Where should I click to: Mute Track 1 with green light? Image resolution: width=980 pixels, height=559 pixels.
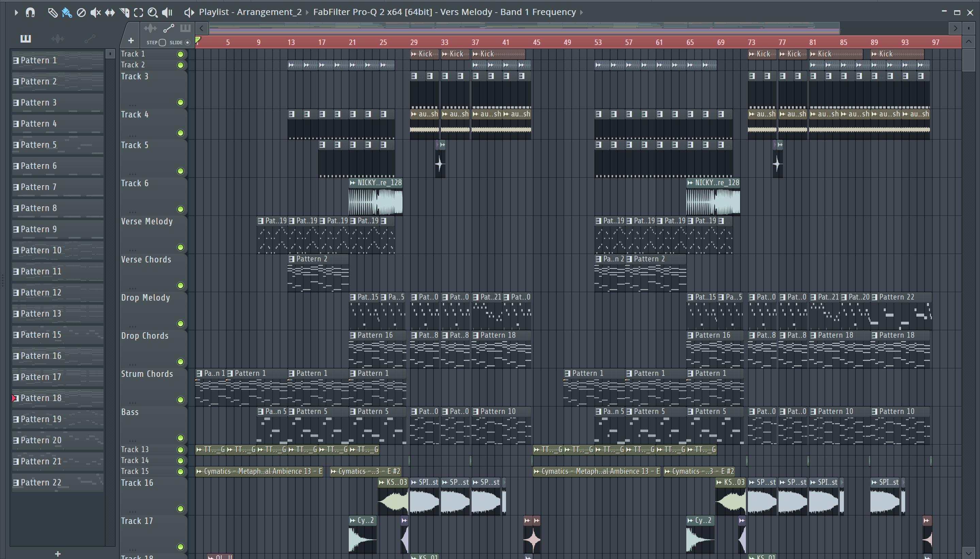pyautogui.click(x=180, y=54)
